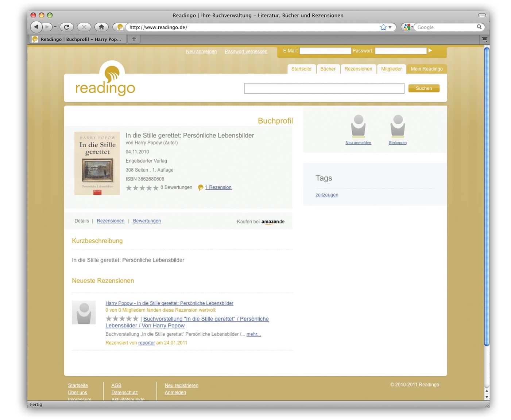Click the Neu anmelden avatar icon
Image resolution: width=511 pixels, height=420 pixels.
click(358, 126)
